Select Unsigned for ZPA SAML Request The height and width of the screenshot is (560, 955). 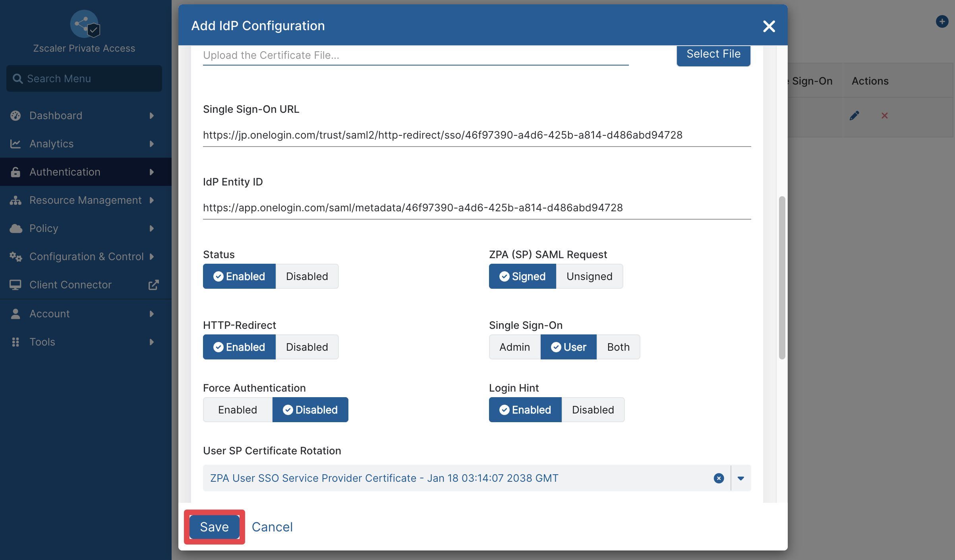point(590,276)
